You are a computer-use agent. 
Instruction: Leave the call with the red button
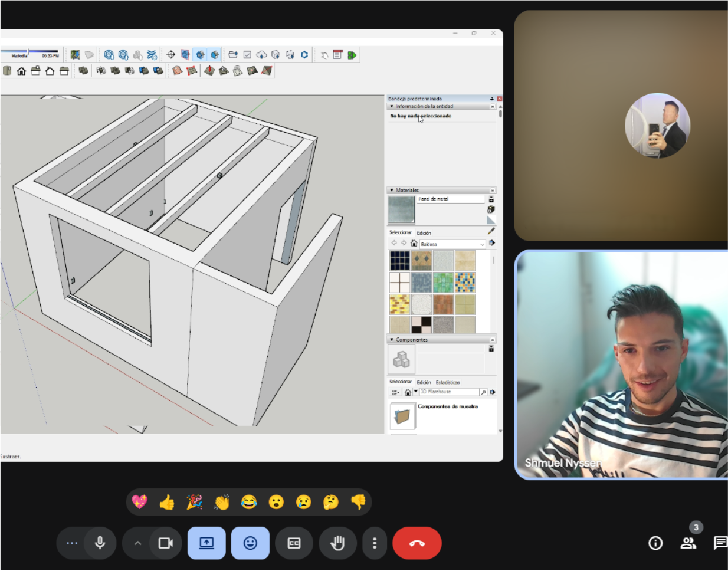click(417, 543)
